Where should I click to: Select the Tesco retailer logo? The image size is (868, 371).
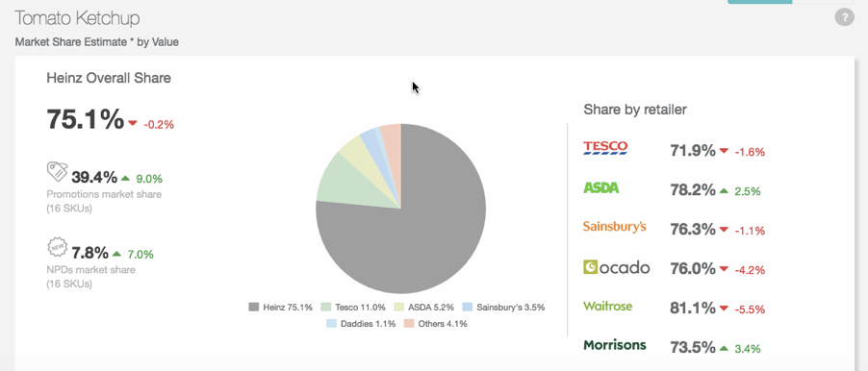[605, 148]
